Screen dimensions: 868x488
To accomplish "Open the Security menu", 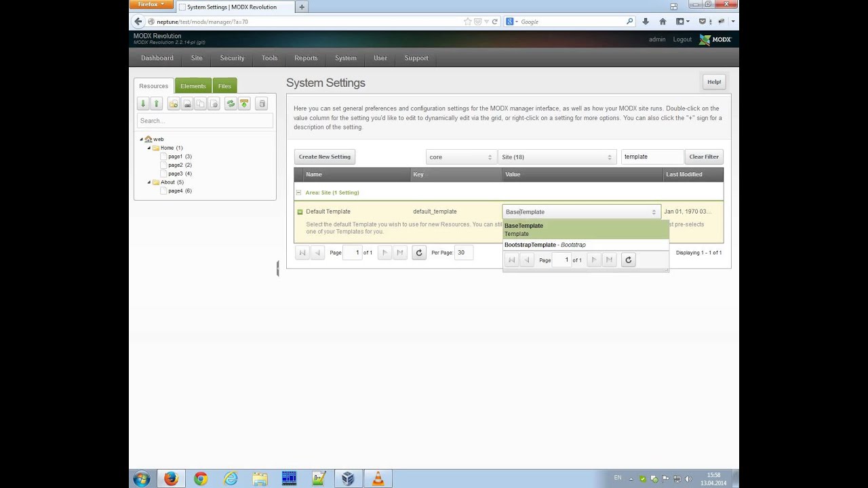I will coord(232,58).
